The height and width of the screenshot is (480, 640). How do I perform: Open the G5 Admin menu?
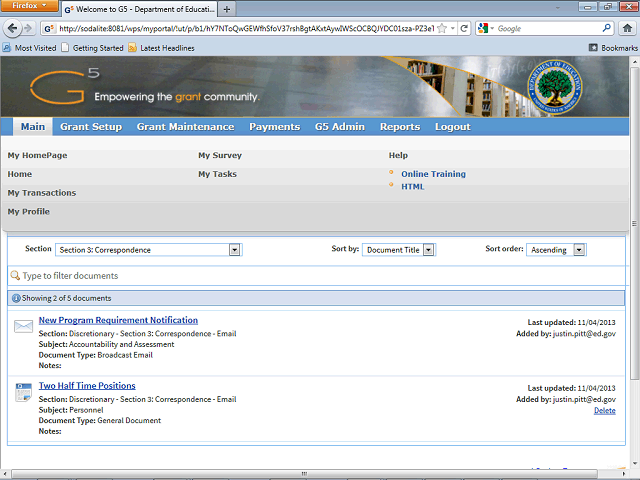tap(340, 127)
